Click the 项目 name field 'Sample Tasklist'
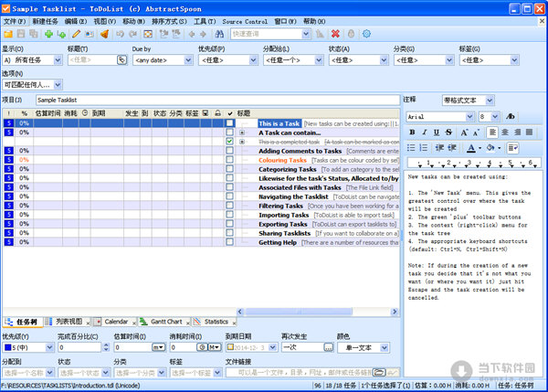Screen dimensions: 548x392 [217, 100]
